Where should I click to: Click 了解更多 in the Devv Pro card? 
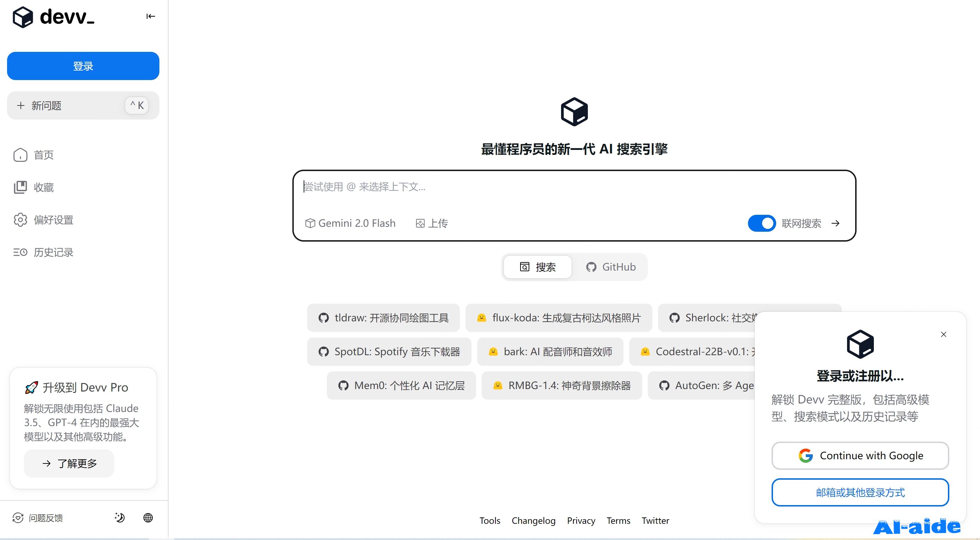point(69,463)
